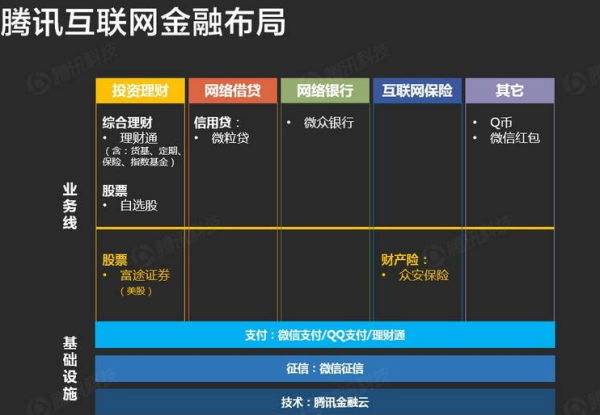Click the 理财通 bullet item

[139, 138]
